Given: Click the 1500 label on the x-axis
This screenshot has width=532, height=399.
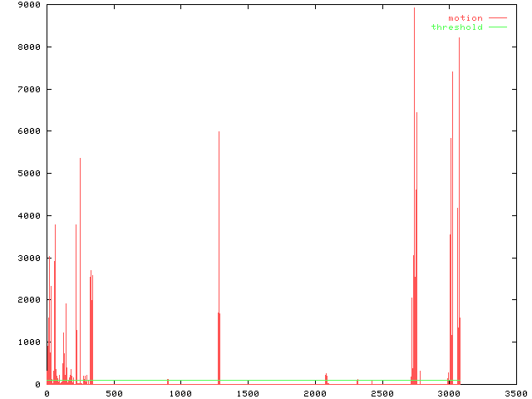Looking at the screenshot, I should coord(248,392).
